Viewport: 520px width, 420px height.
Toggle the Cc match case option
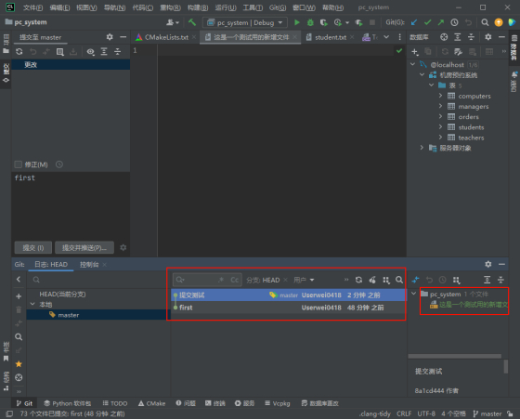[x=234, y=280]
